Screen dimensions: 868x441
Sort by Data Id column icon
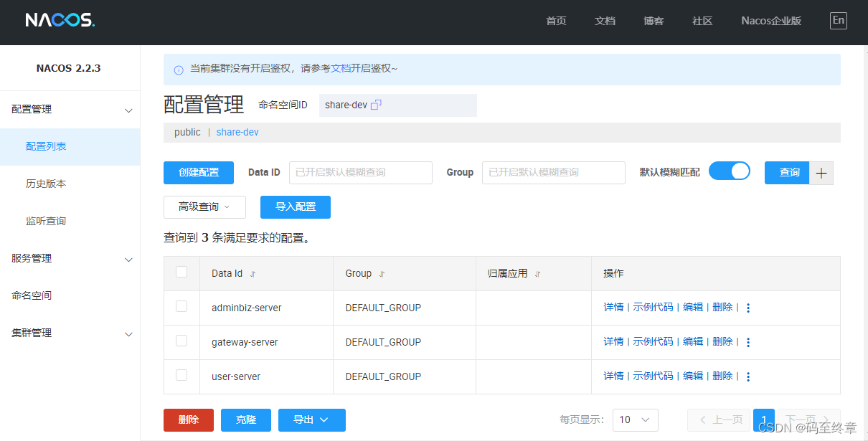253,274
